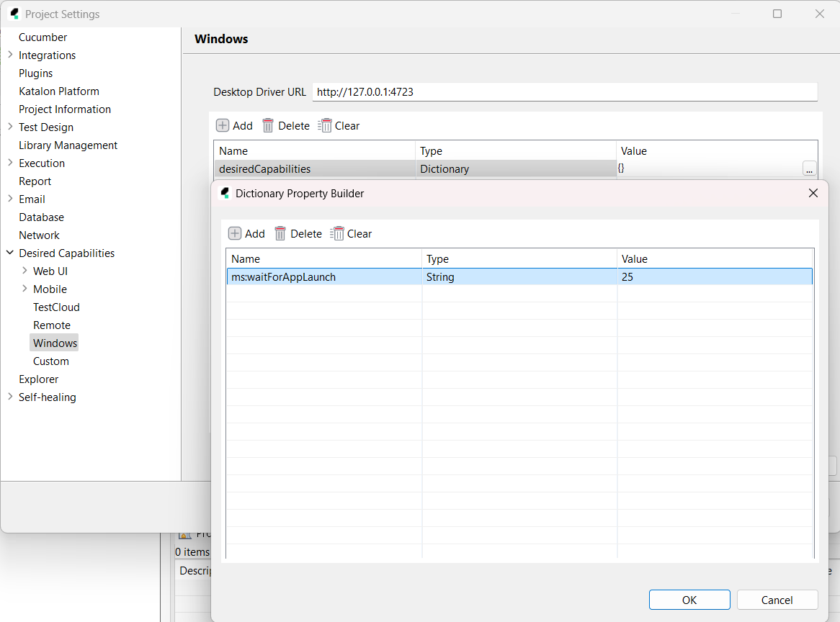Click Clear icon in the Windows capabilities toolbar
Screen dimensions: 840x622
click(326, 125)
